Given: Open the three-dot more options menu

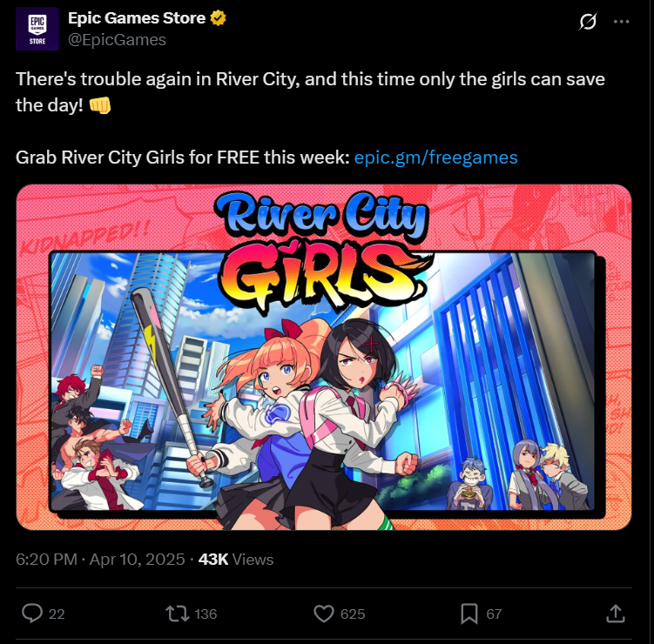Looking at the screenshot, I should (622, 22).
